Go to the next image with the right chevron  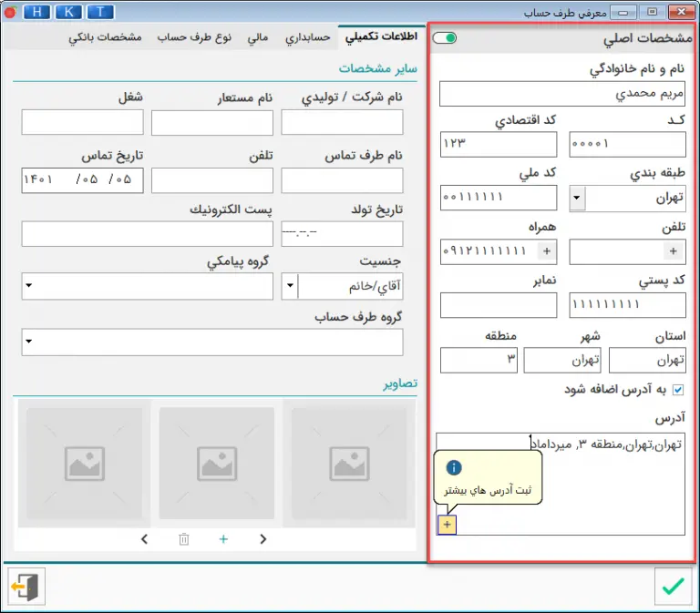(263, 539)
